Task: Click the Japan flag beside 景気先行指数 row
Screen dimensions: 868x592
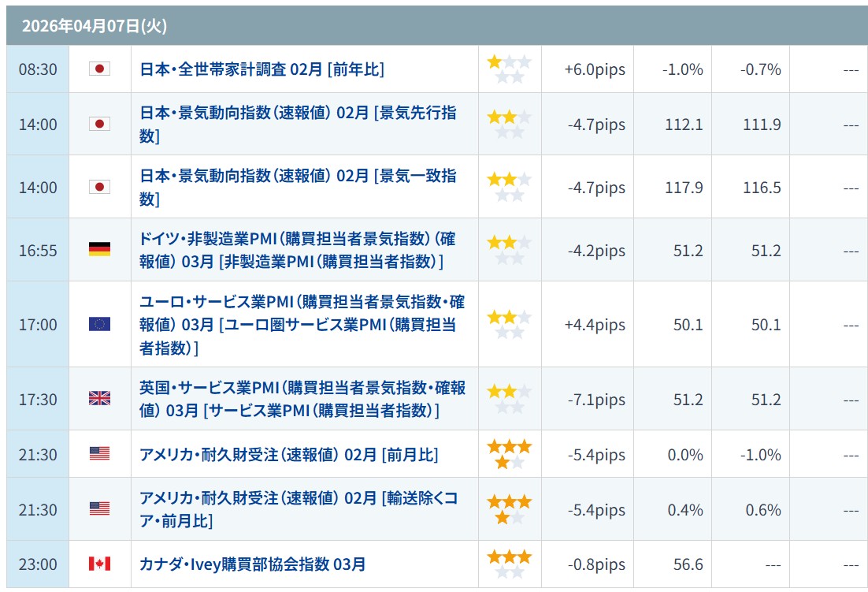Action: click(99, 124)
